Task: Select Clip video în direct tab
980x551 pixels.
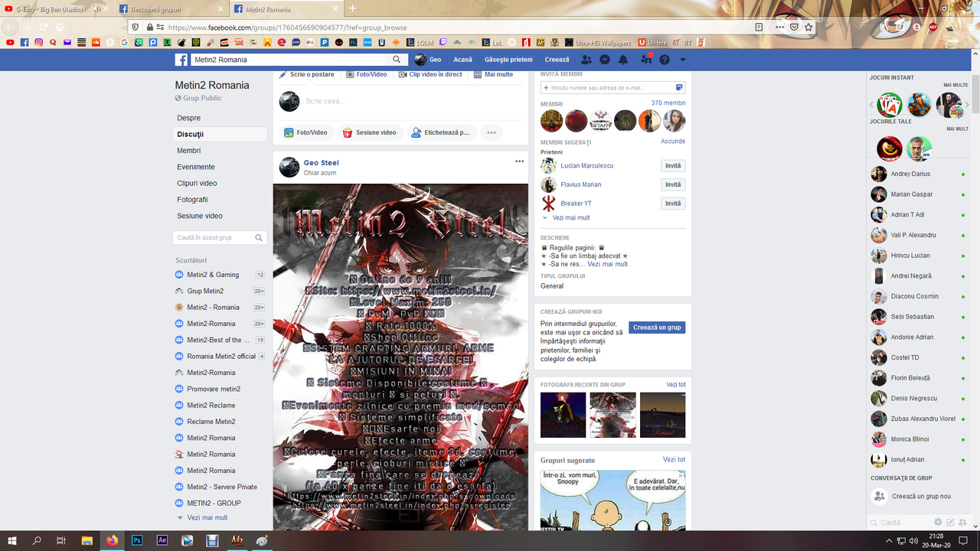Action: [x=430, y=74]
